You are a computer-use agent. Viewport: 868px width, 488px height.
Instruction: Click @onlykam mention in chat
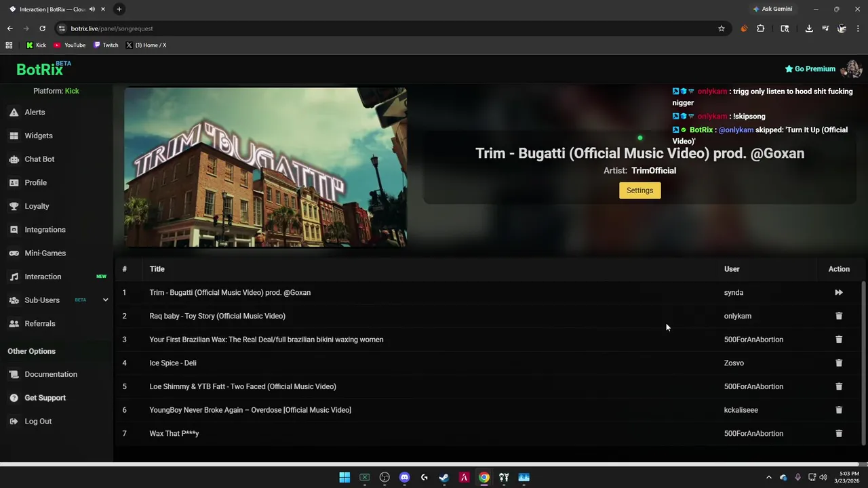pos(736,130)
